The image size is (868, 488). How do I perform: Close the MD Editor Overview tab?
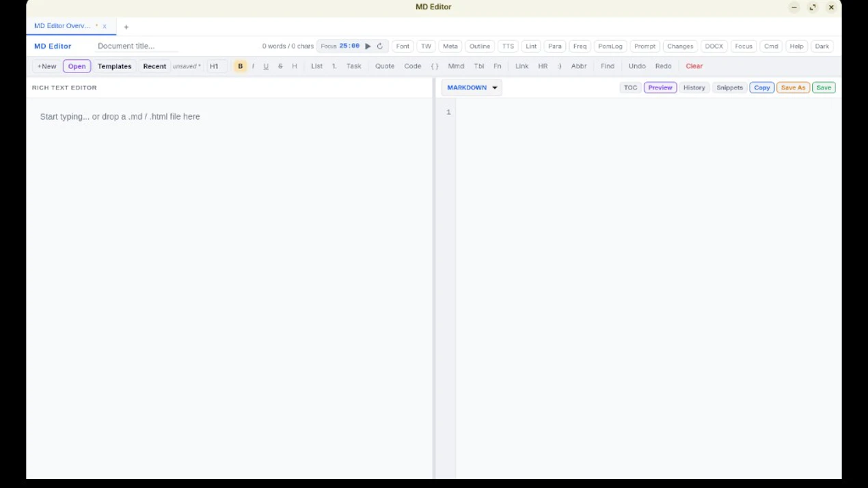(105, 27)
